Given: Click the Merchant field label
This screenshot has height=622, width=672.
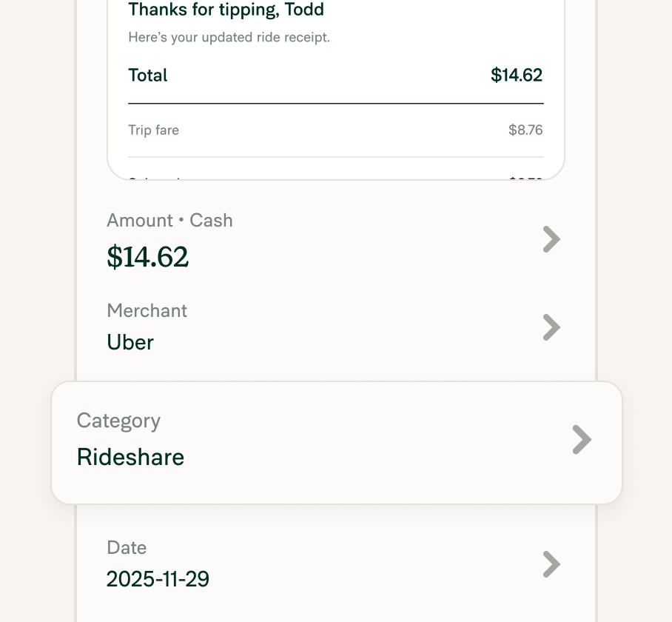Looking at the screenshot, I should pyautogui.click(x=147, y=311).
